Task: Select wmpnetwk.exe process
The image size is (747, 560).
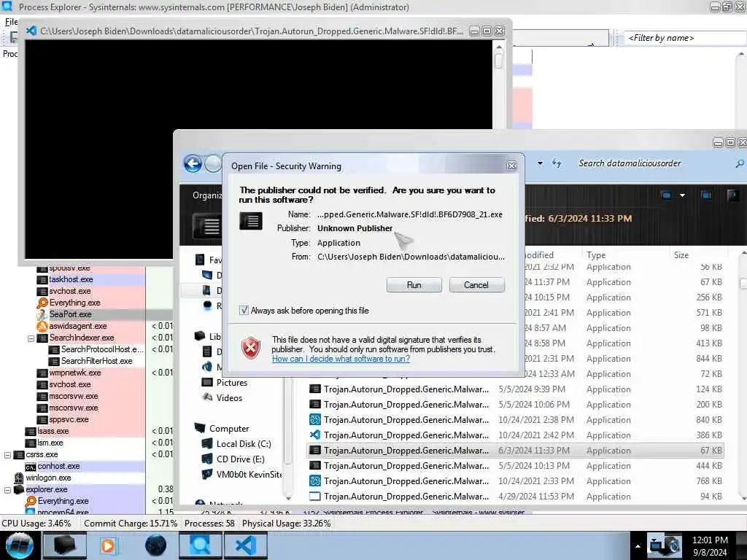Action: pyautogui.click(x=75, y=373)
